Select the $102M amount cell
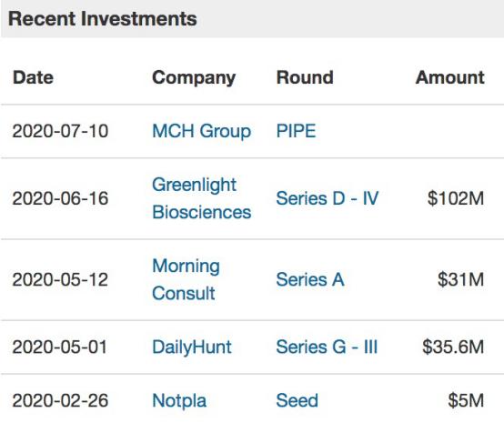The width and height of the screenshot is (504, 423). (456, 198)
